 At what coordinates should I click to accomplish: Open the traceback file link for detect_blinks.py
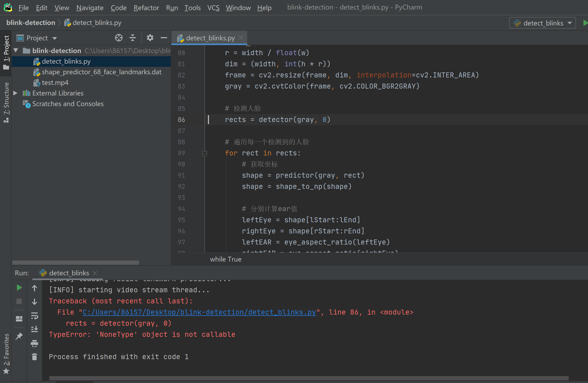click(199, 312)
